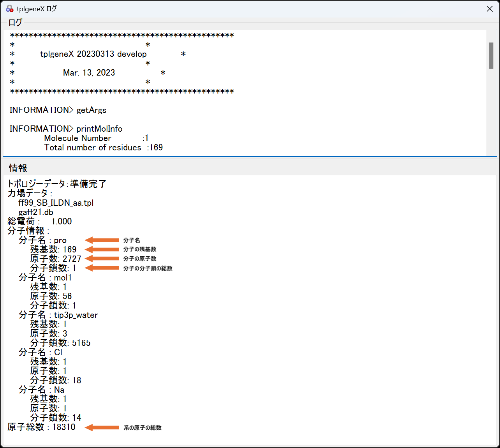
Task: Click the '分子情報:' label
Action: coord(28,231)
